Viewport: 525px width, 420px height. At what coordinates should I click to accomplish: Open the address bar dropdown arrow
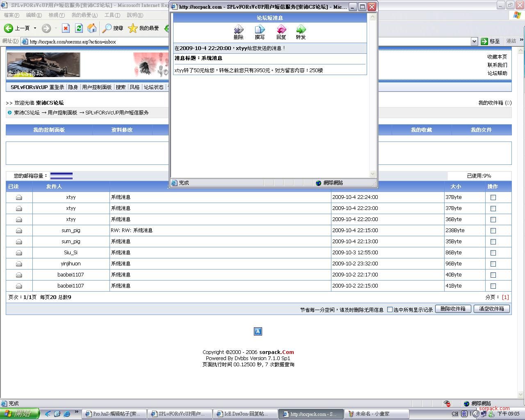tap(474, 41)
